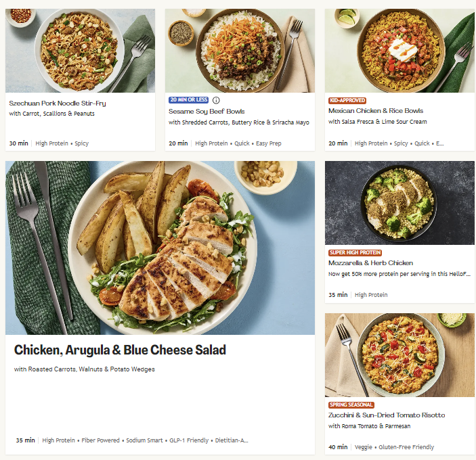Viewport: 476px width, 460px height.
Task: Select the Chicken, Arugula & Blue Cheese Salad heading
Action: [x=120, y=350]
